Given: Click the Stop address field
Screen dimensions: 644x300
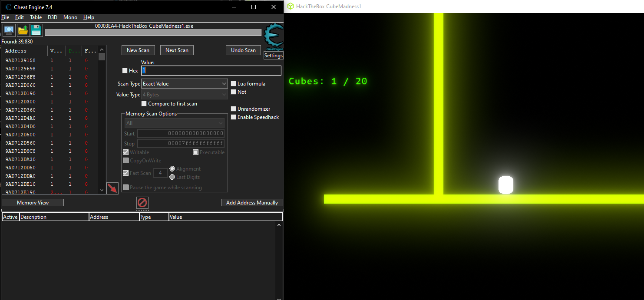Looking at the screenshot, I should pos(181,144).
